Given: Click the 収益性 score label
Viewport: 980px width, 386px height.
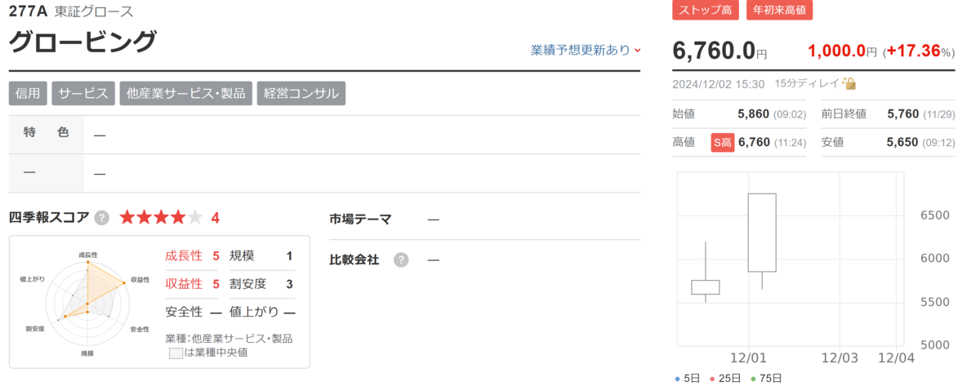Looking at the screenshot, I should 184,284.
